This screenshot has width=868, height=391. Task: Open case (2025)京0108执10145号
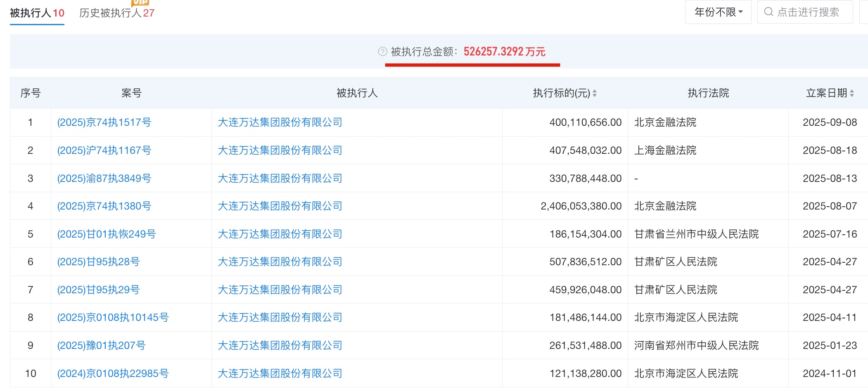(x=113, y=318)
